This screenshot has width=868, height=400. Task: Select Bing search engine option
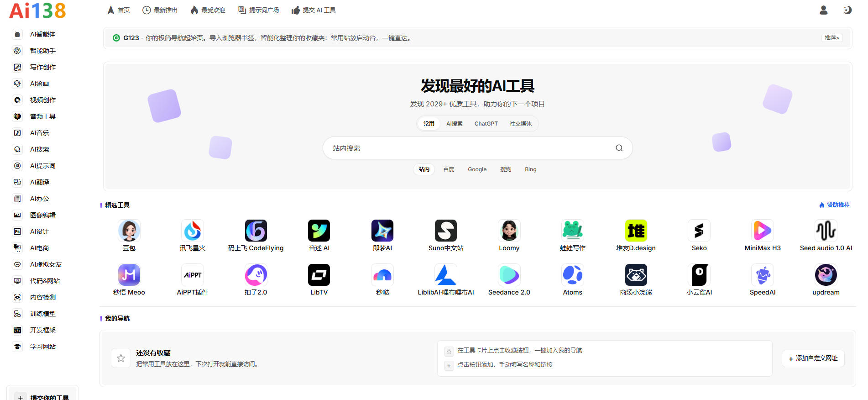click(x=531, y=169)
